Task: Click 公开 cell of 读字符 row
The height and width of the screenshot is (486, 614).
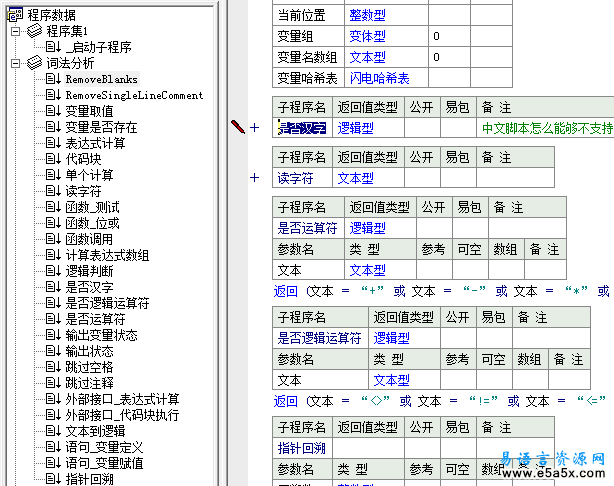Action: [x=422, y=178]
